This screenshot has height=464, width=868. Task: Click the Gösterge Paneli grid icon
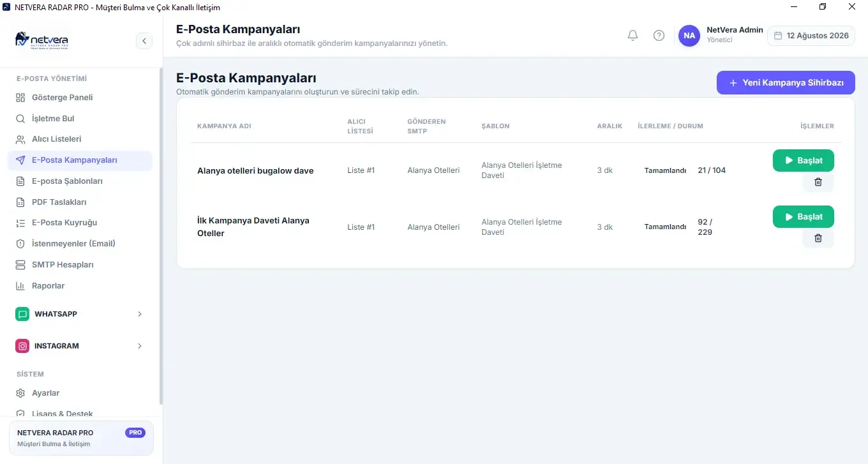[x=20, y=98]
